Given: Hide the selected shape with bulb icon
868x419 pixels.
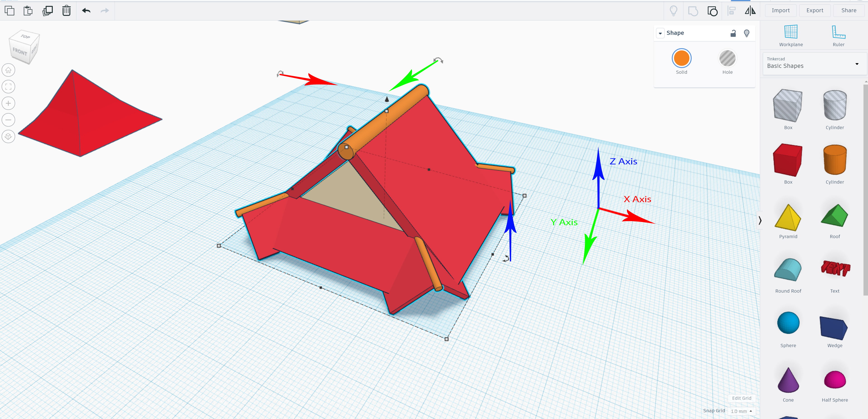Looking at the screenshot, I should coord(746,33).
